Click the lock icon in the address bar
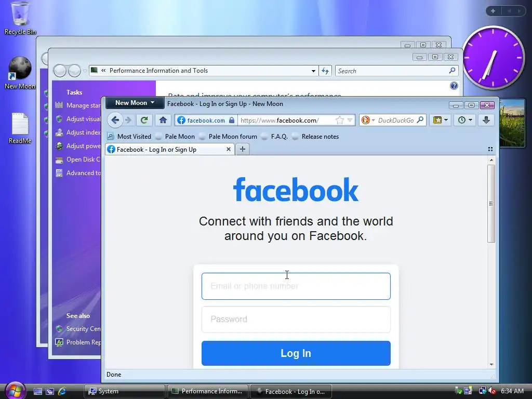 232,120
